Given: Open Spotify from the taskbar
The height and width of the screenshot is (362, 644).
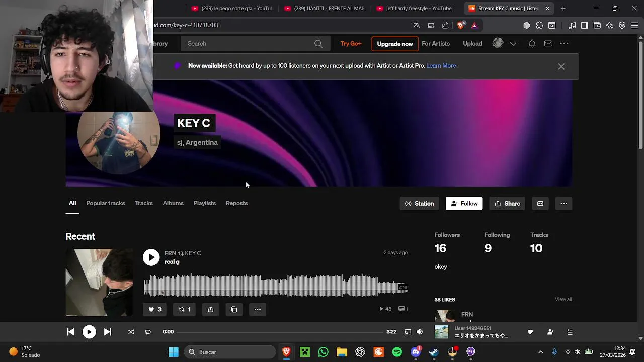Looking at the screenshot, I should point(397,352).
